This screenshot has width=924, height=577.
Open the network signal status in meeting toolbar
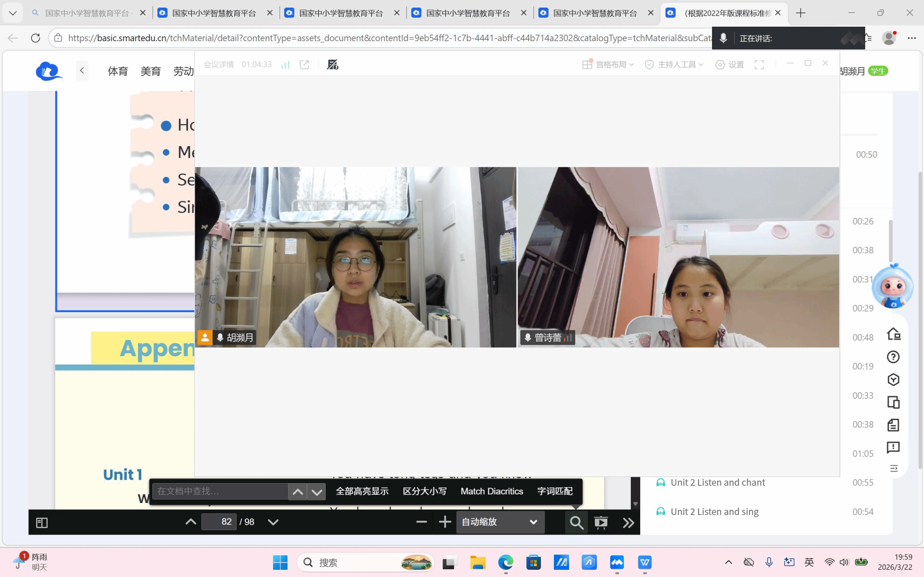[285, 65]
